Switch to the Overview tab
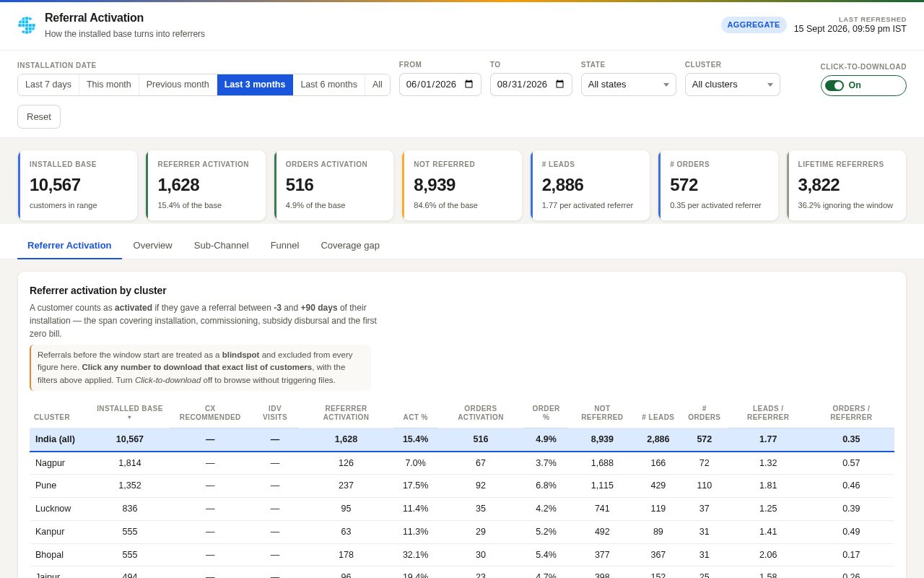The image size is (924, 578). 153,245
